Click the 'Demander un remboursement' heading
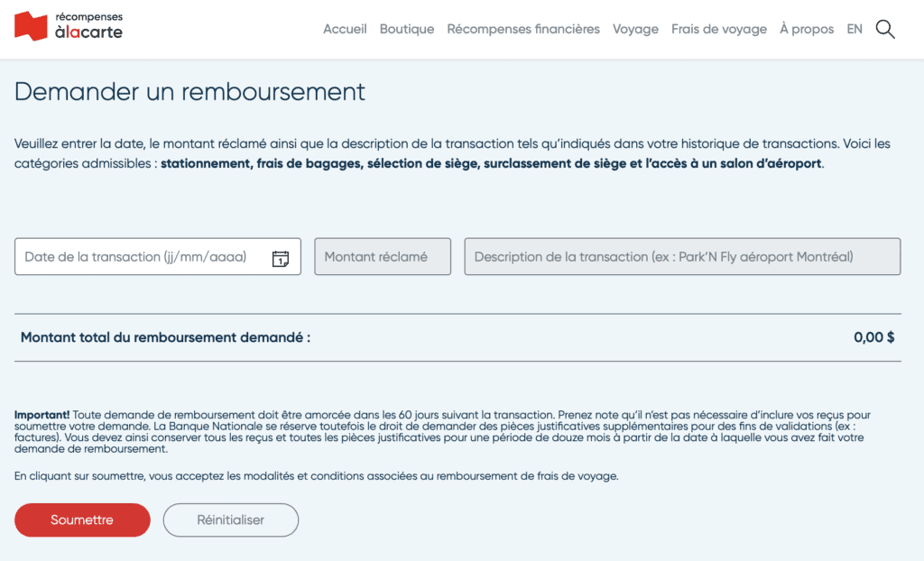The image size is (924, 561). (189, 92)
